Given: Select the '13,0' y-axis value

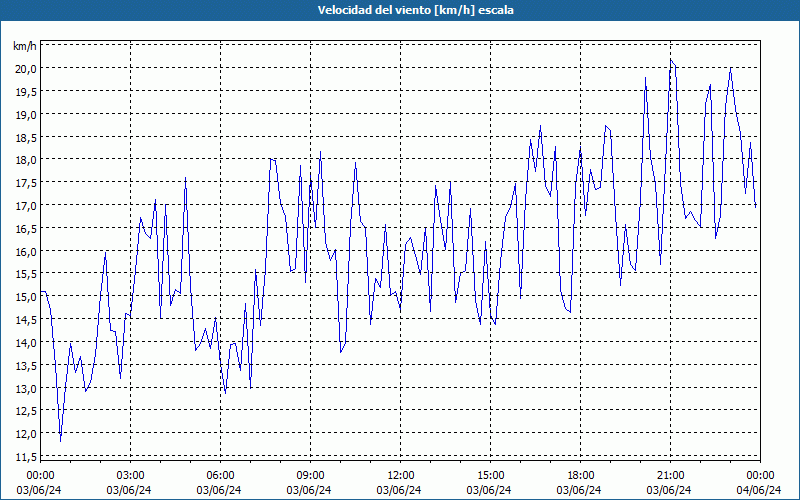Looking at the screenshot, I should point(26,389).
